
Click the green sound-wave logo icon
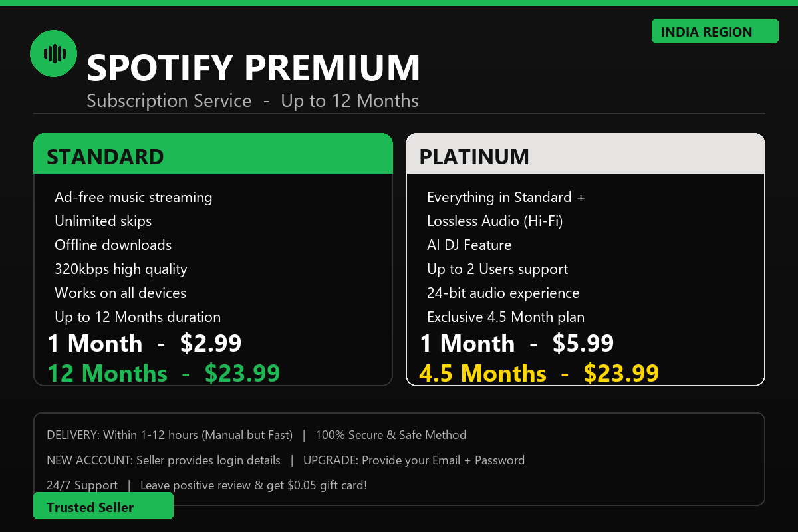(54, 53)
